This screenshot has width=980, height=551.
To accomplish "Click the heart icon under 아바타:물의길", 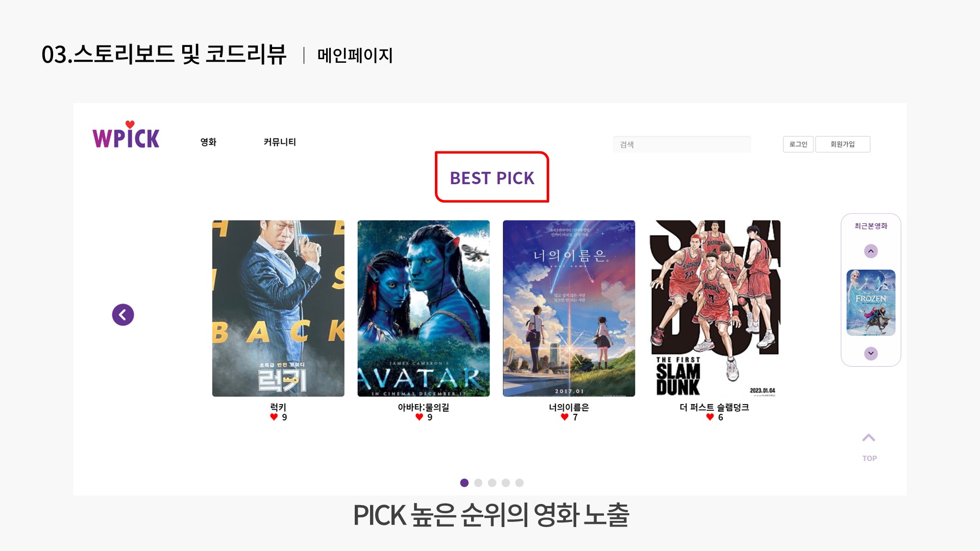I will (x=419, y=417).
